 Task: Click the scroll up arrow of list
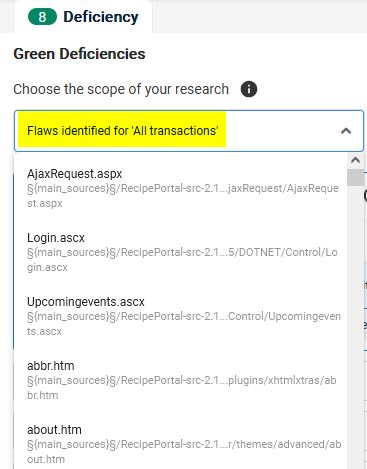(x=355, y=160)
